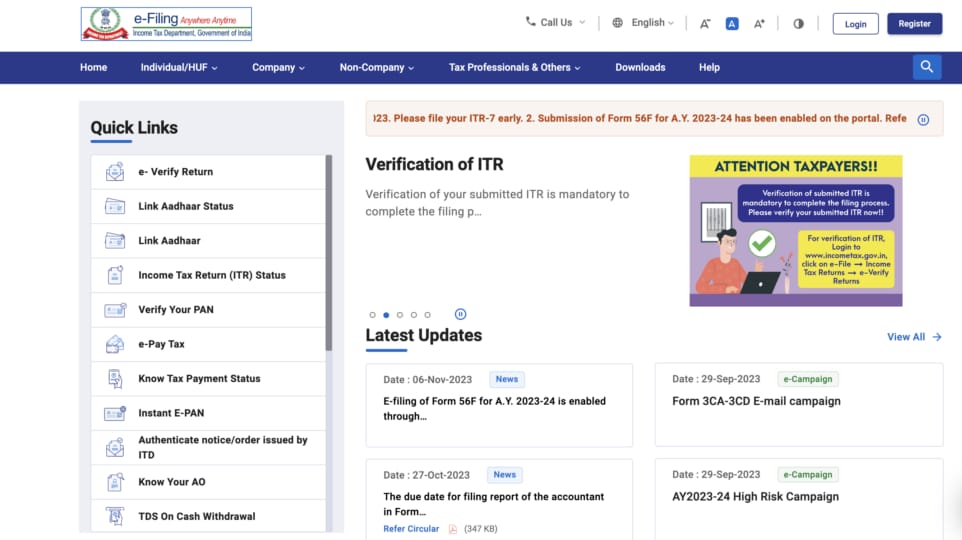Viewport: 962px width, 540px height.
Task: Open the Form 56F e-filing news card
Action: tap(499, 405)
